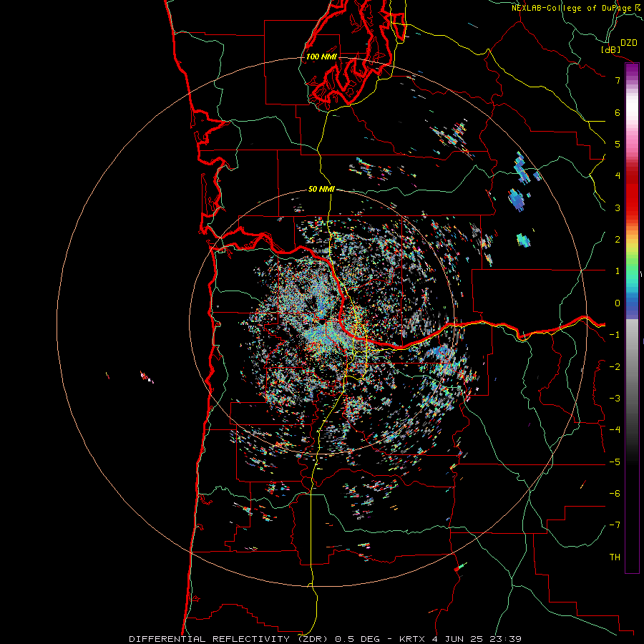The height and width of the screenshot is (644, 644).
Task: Click the "1" tick on the color scale
Action: click(618, 271)
